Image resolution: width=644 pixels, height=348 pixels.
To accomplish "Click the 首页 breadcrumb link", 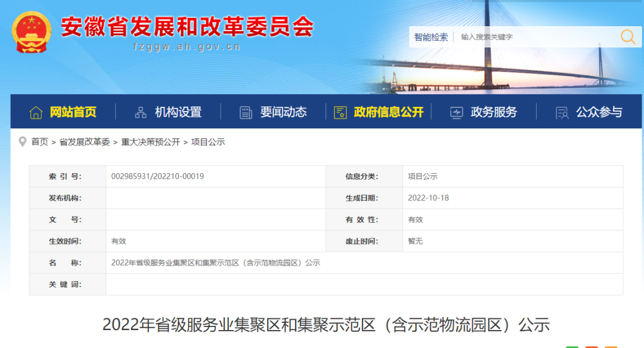I will coord(40,142).
